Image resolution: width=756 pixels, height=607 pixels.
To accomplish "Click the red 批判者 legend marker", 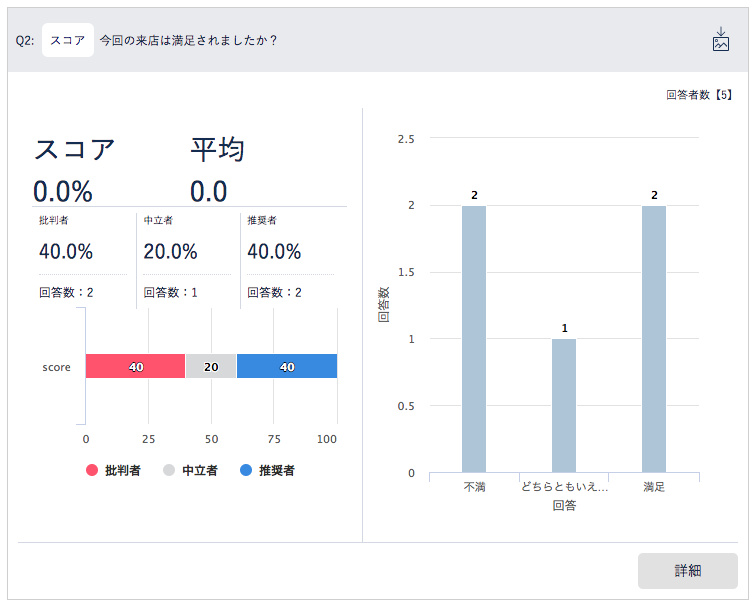I will tap(92, 470).
